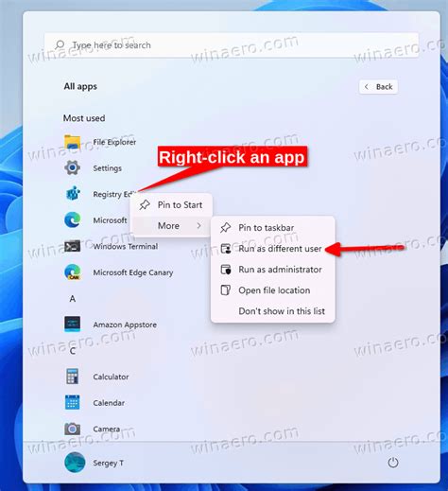
Task: Launch the Camera app icon
Action: tap(72, 429)
